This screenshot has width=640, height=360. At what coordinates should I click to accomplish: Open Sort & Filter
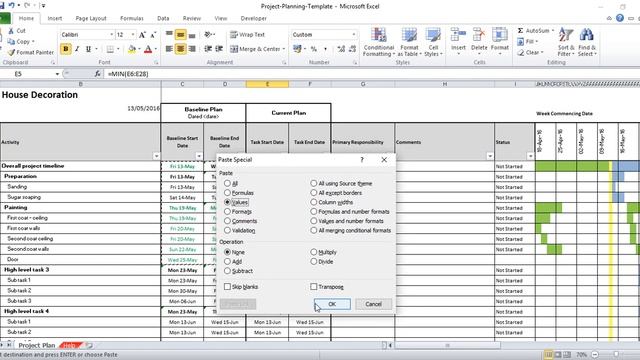click(x=566, y=42)
